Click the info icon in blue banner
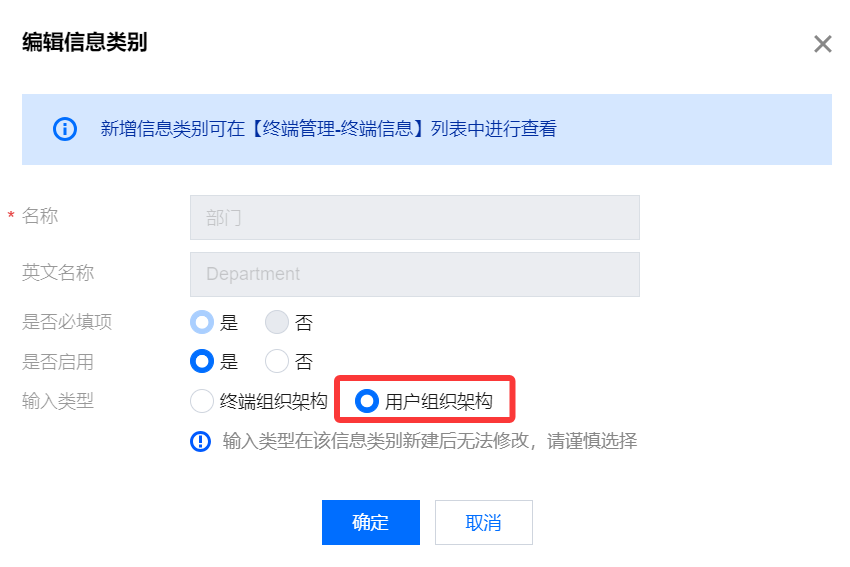Viewport: 850px width, 567px height. coord(65,129)
